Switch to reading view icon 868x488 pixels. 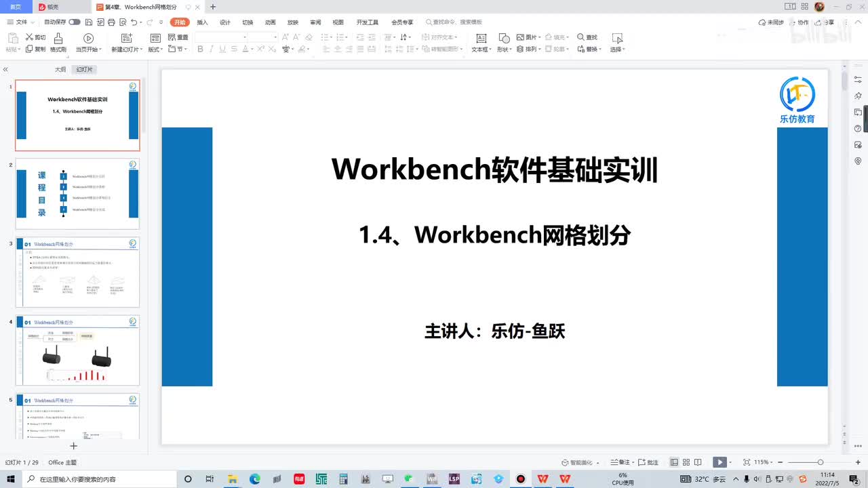[x=698, y=462]
